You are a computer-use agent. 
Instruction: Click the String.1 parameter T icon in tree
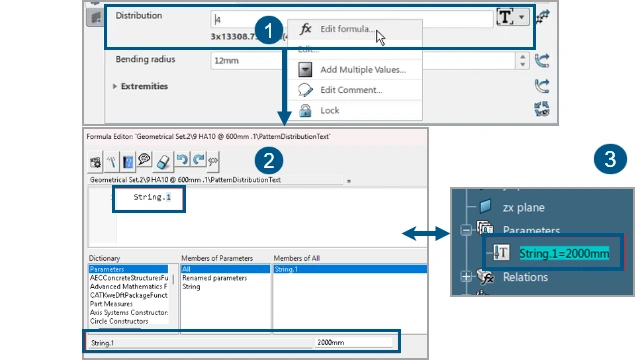point(501,253)
